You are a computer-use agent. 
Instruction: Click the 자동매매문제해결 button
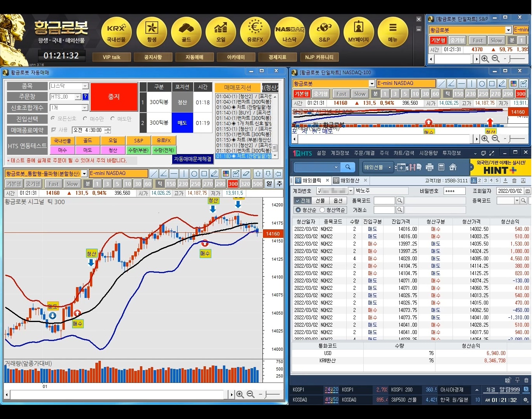coord(193,159)
